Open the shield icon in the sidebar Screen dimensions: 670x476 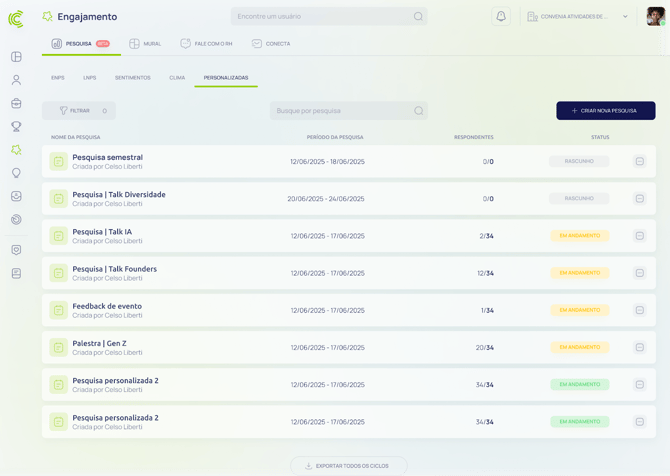click(x=16, y=250)
